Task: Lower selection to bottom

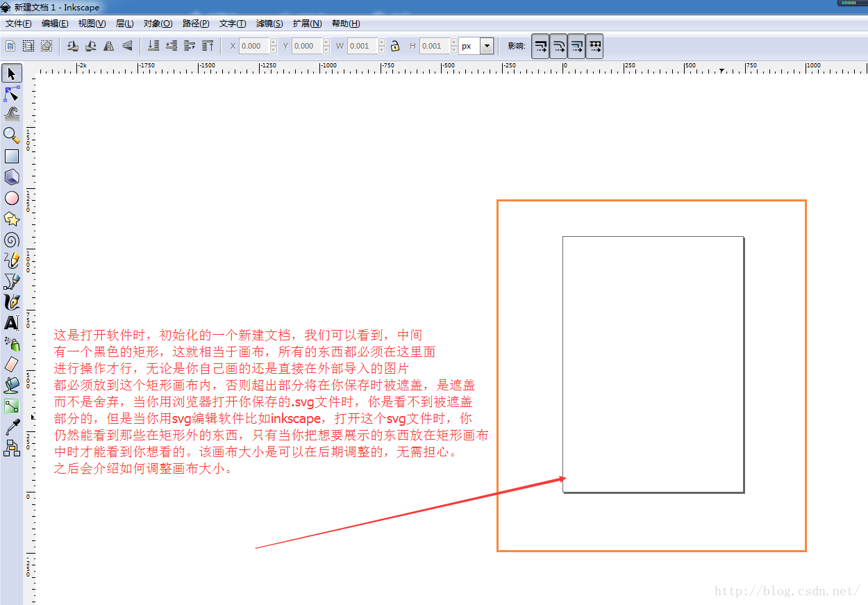Action: (154, 46)
